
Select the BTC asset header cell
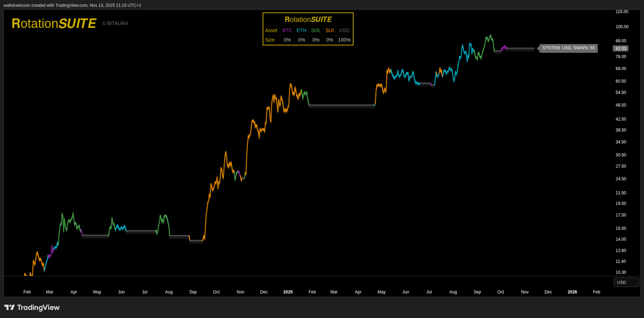coord(287,30)
